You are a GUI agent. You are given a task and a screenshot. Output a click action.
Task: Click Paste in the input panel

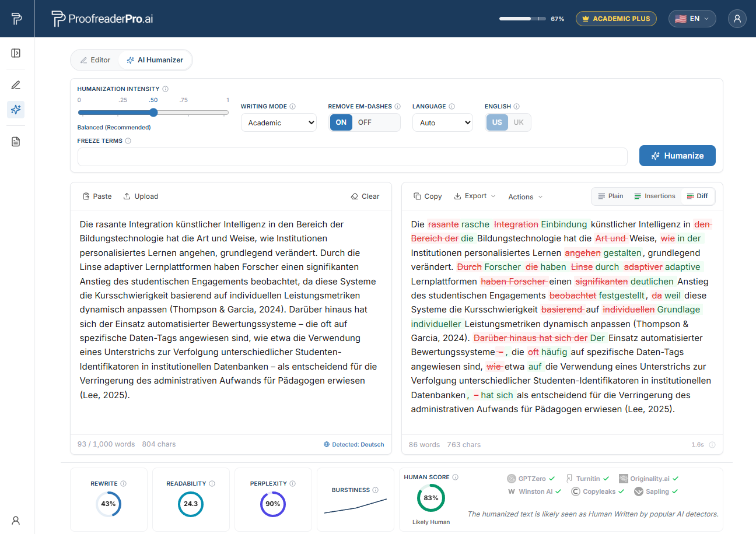97,196
